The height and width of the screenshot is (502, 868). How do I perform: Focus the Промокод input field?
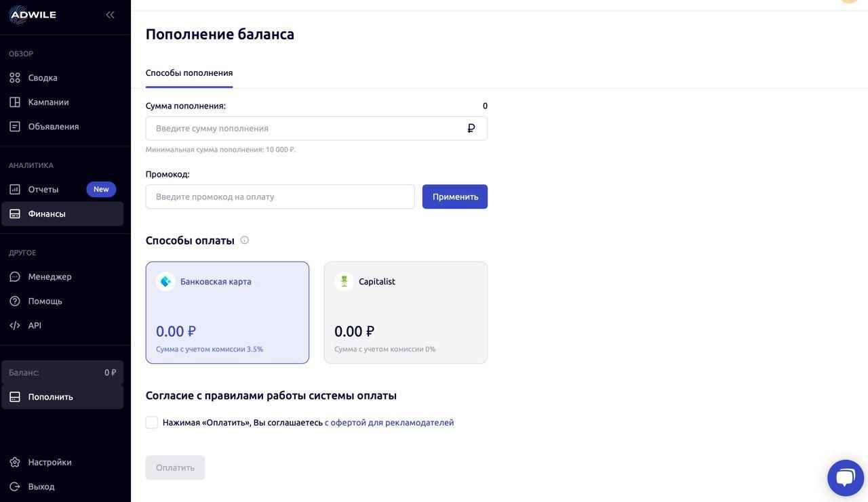point(280,197)
